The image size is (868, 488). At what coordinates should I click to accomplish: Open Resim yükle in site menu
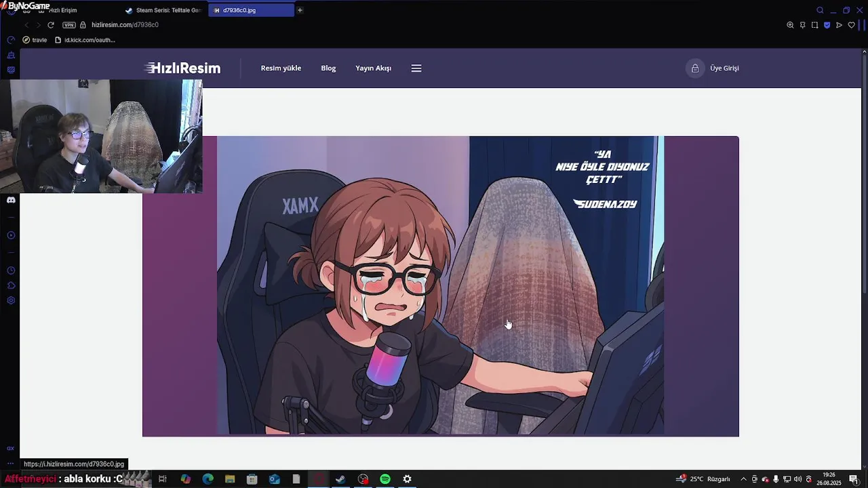coord(281,68)
